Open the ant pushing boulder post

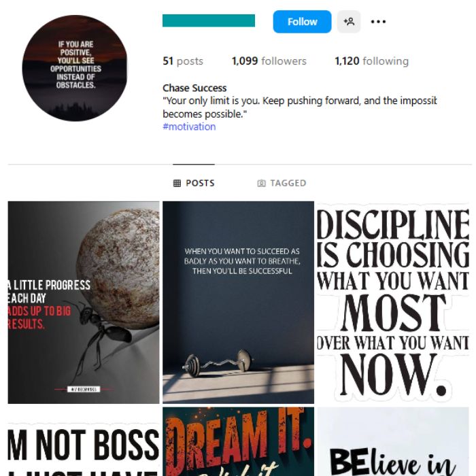pyautogui.click(x=84, y=303)
